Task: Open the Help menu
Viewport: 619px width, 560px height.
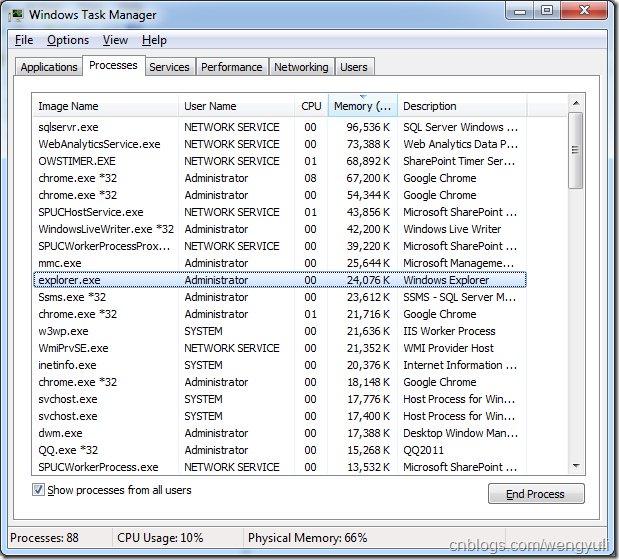Action: 154,40
